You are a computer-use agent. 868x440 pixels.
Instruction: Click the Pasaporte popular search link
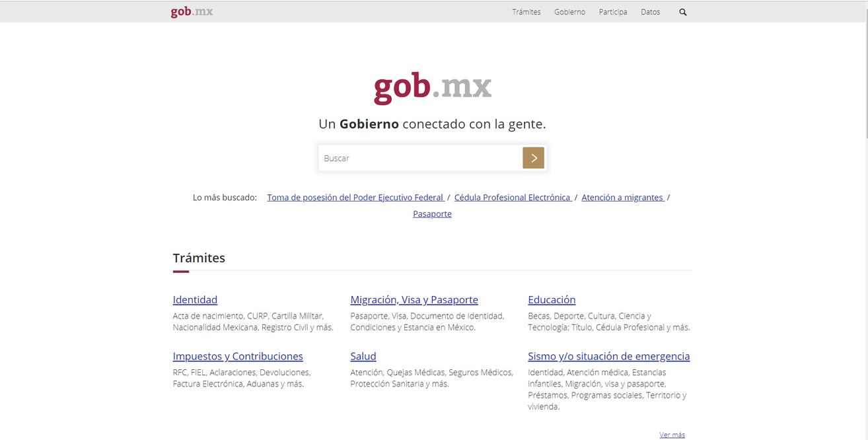(x=432, y=214)
